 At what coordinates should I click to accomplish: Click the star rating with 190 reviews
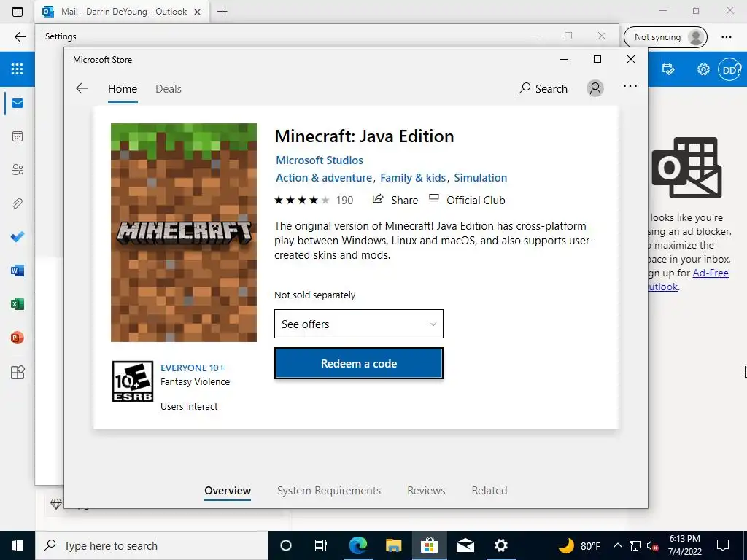click(314, 201)
